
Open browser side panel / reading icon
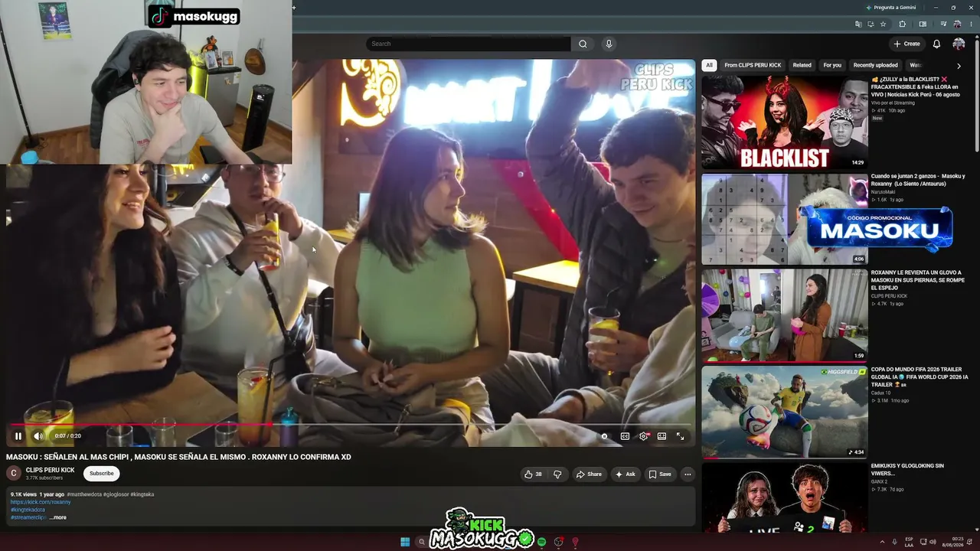pyautogui.click(x=923, y=24)
